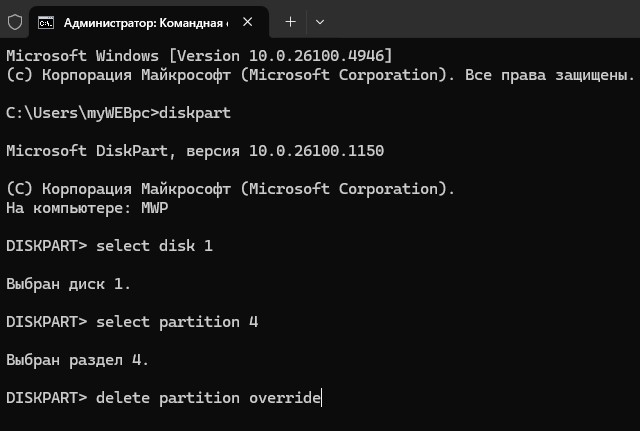
Task: Click the second Корпорация Майкрософт line
Action: pos(231,189)
